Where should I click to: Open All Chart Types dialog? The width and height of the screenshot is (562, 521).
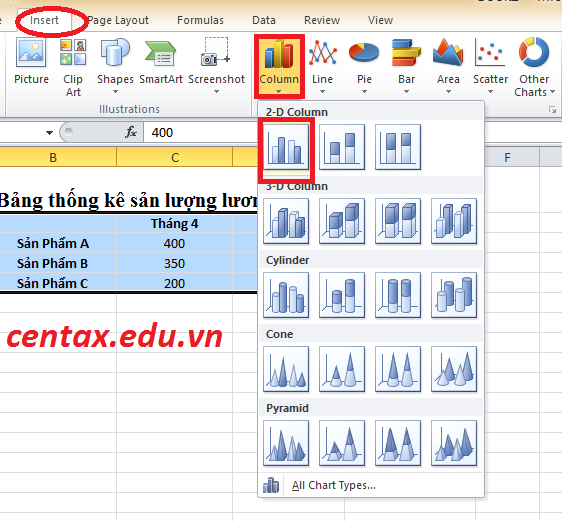click(x=371, y=486)
